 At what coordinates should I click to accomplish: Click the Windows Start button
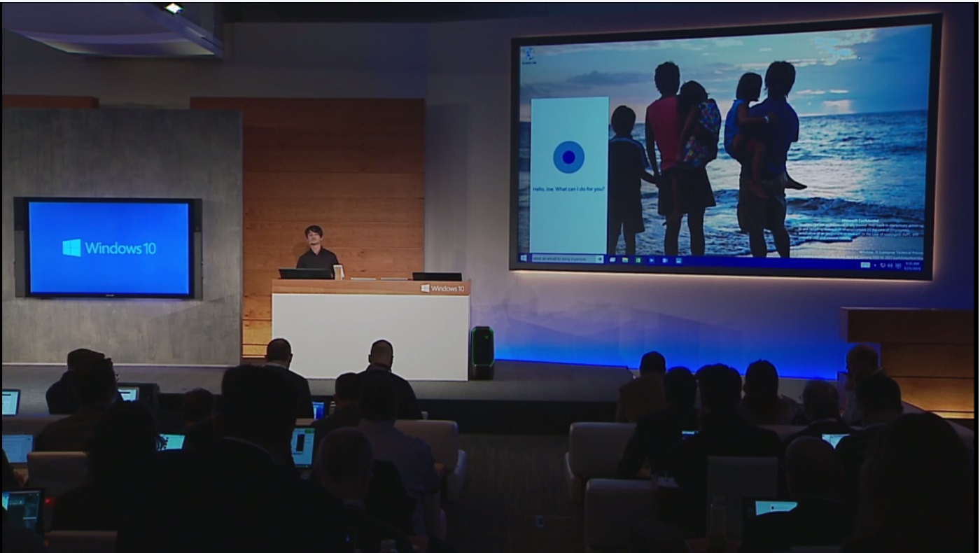click(524, 258)
